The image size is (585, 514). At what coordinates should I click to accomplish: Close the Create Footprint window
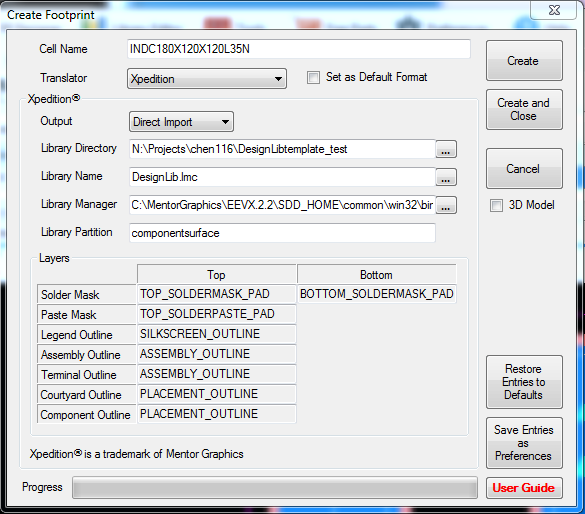pos(554,10)
